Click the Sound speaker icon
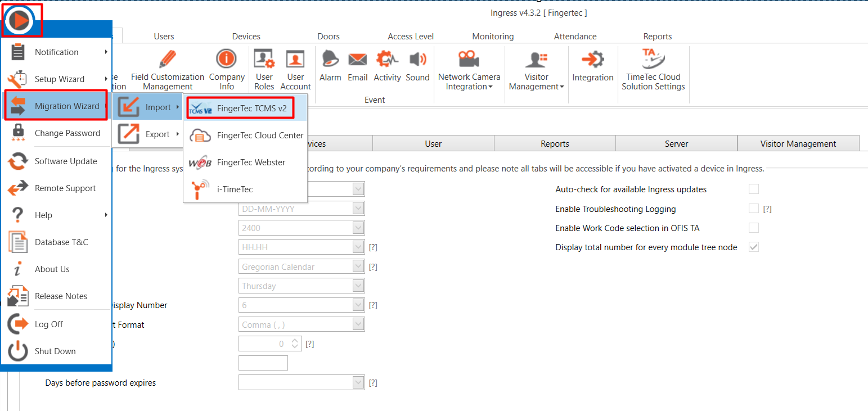868x411 pixels. click(417, 66)
